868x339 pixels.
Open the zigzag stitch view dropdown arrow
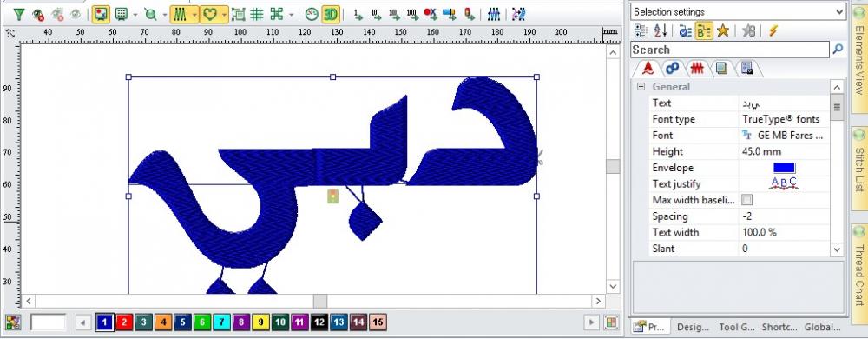tap(194, 15)
